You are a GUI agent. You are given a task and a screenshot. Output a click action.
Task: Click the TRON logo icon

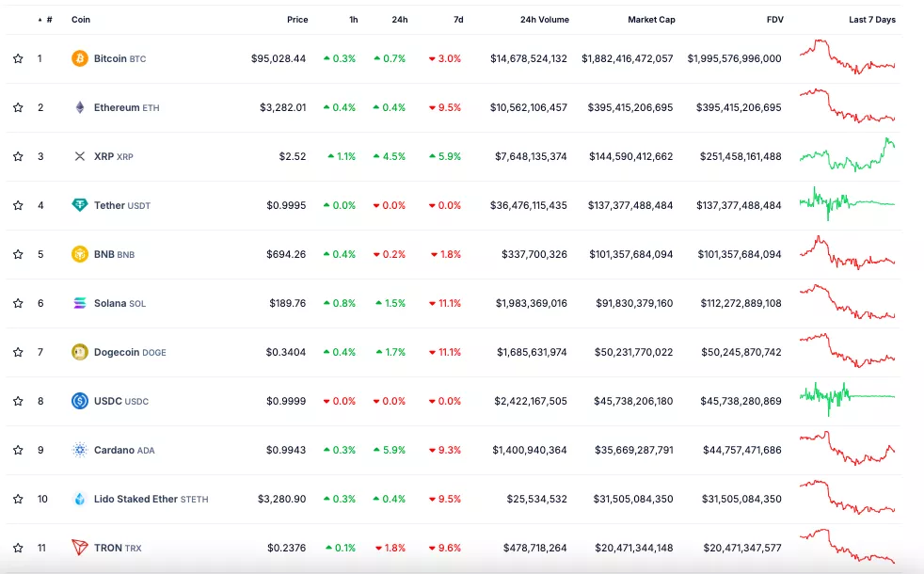80,548
